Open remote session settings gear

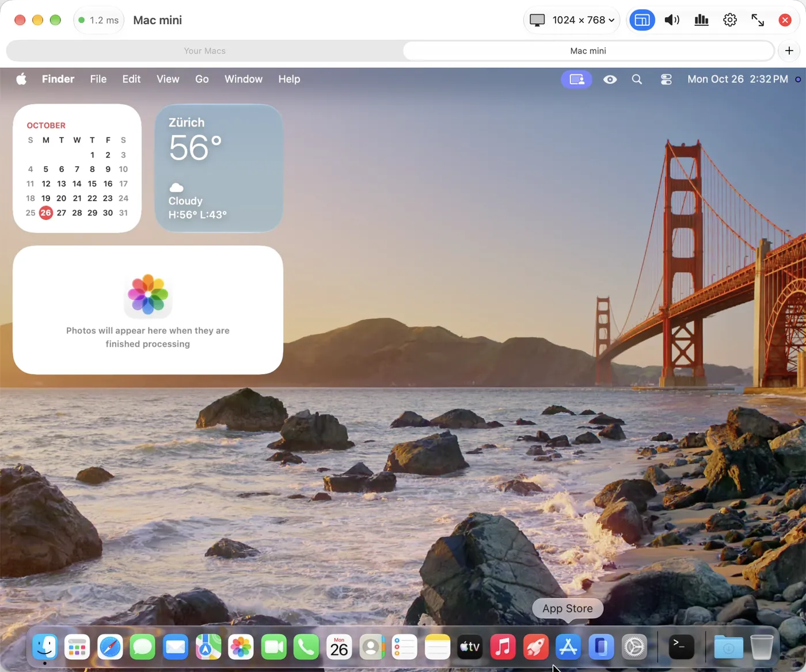pos(730,20)
